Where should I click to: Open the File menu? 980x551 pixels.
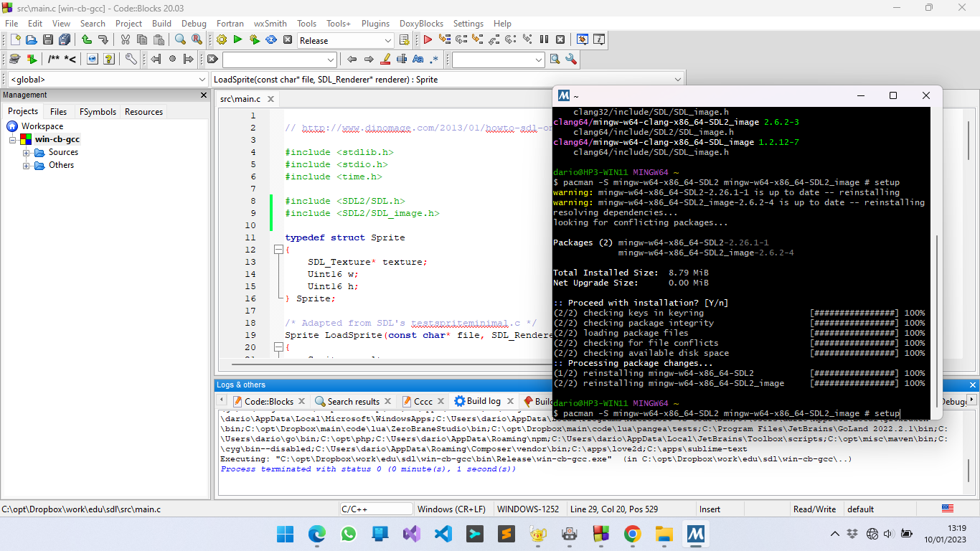(x=11, y=24)
